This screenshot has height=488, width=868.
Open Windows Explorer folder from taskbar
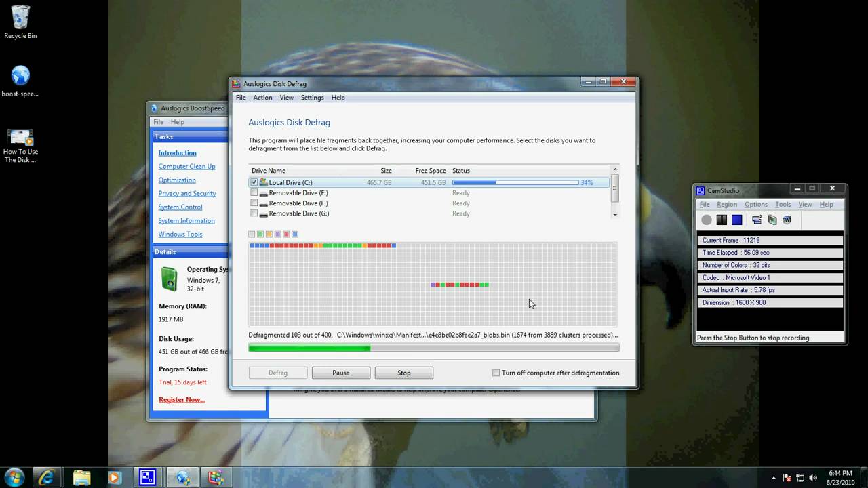(81, 477)
